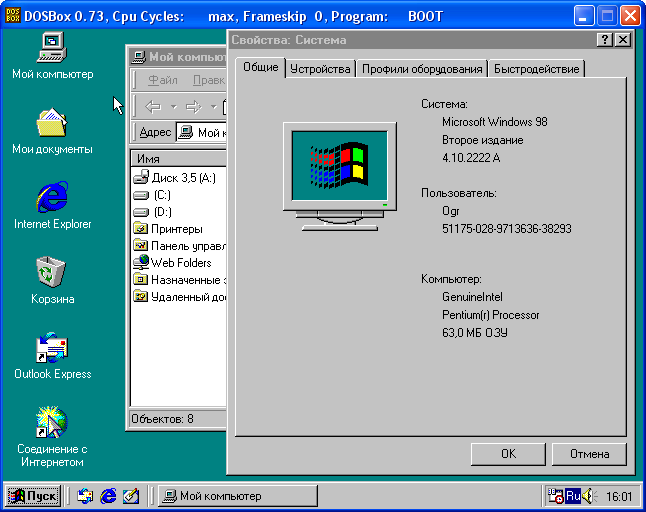Click the Windows logo monitor picture
Screen dimensions: 646x512
[x=339, y=176]
